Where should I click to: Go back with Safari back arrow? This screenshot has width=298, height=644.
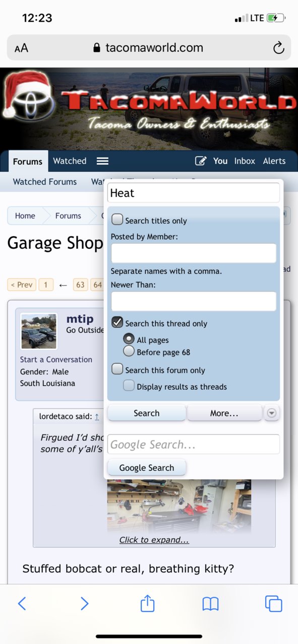pyautogui.click(x=22, y=604)
